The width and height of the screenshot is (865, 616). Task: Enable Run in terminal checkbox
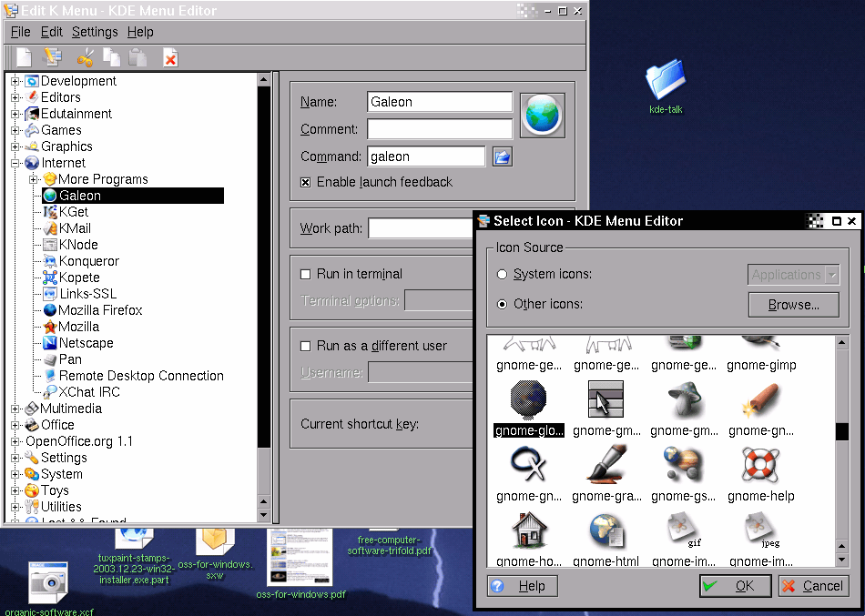[x=305, y=274]
